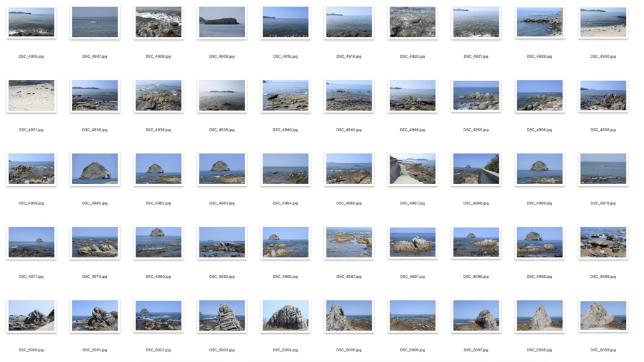This screenshot has height=362, width=644.
Task: Select DSC_4999.jpg at the row's end
Action: coord(602,241)
